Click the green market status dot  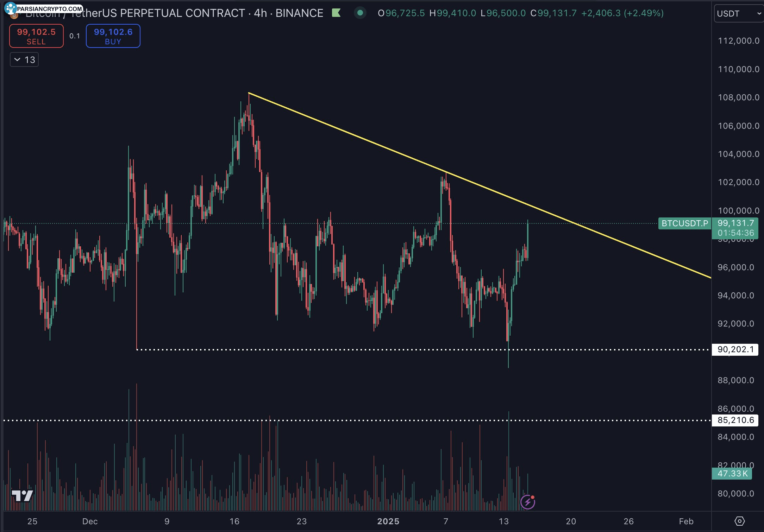[360, 13]
